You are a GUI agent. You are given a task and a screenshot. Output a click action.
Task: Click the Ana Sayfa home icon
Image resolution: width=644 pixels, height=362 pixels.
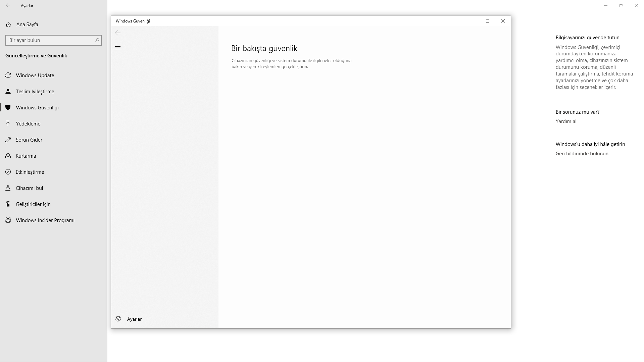tap(8, 24)
